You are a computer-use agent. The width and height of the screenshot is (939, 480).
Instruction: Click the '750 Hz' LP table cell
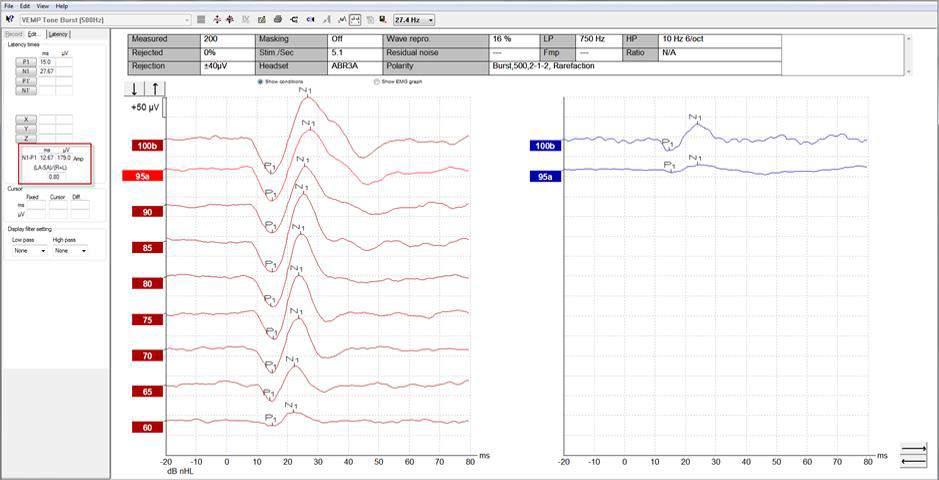[598, 39]
